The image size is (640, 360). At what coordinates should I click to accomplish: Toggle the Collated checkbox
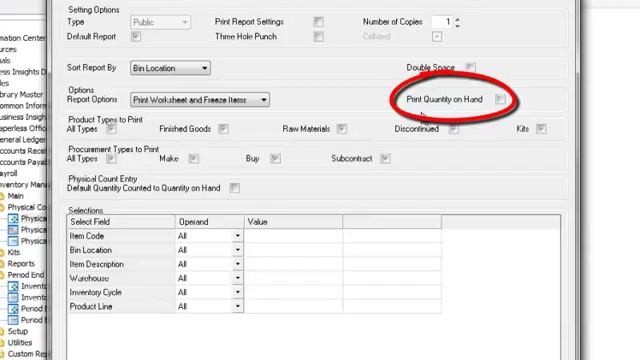pyautogui.click(x=437, y=36)
